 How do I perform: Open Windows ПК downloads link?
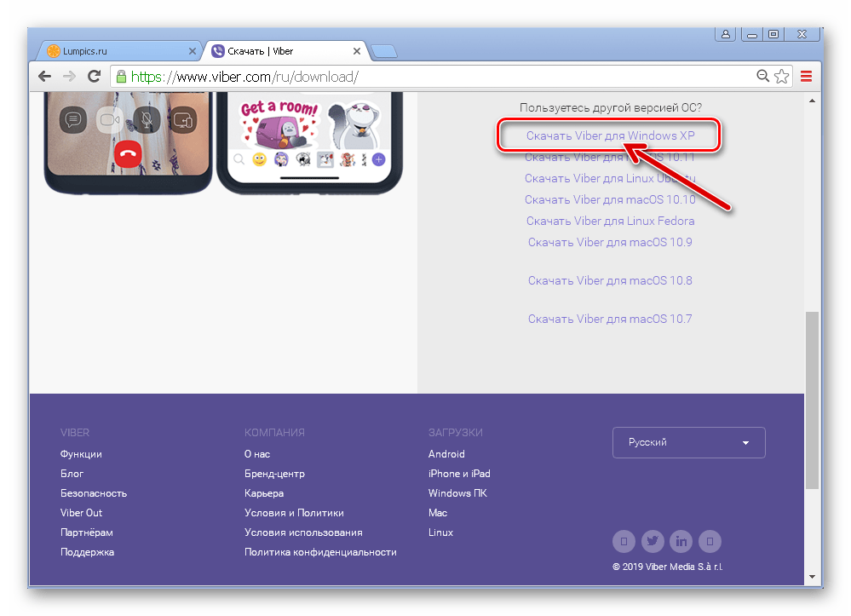(x=457, y=493)
